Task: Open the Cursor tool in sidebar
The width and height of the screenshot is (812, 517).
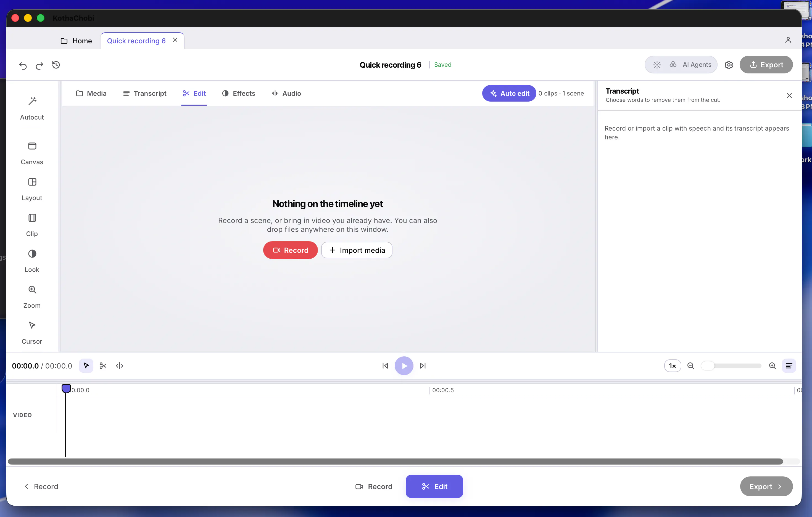Action: point(32,332)
